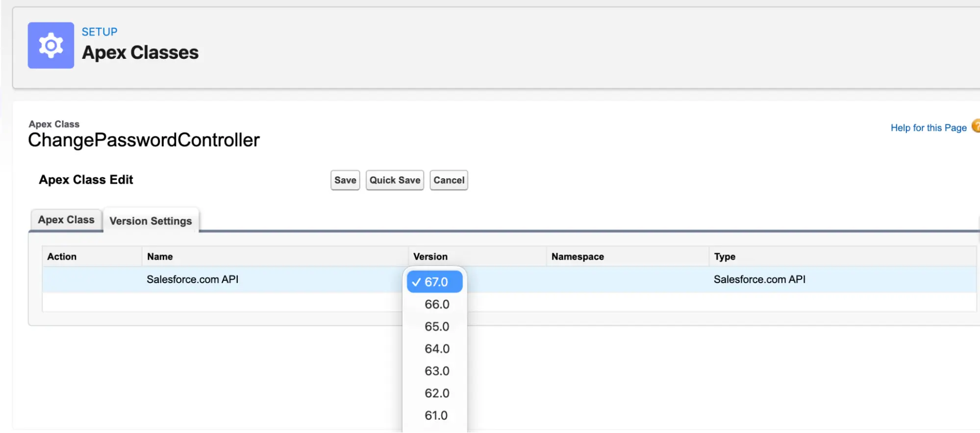Viewport: 980px width, 433px height.
Task: Cancel the Apex class edit
Action: tap(449, 180)
